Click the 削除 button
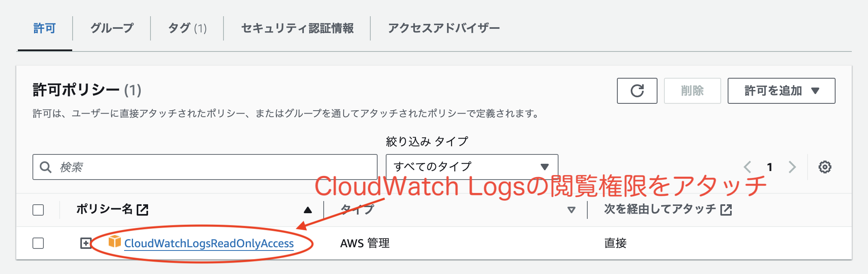Viewport: 868px width, 274px height. tap(692, 91)
